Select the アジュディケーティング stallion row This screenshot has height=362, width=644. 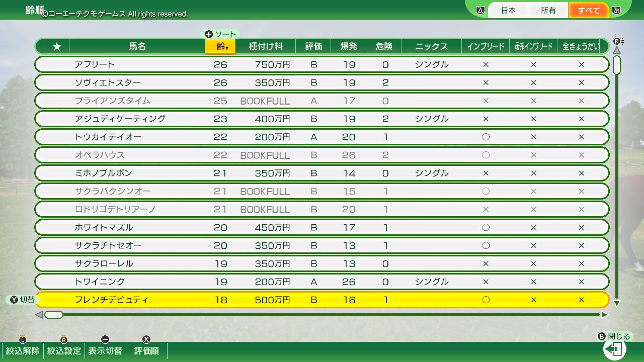pyautogui.click(x=322, y=119)
